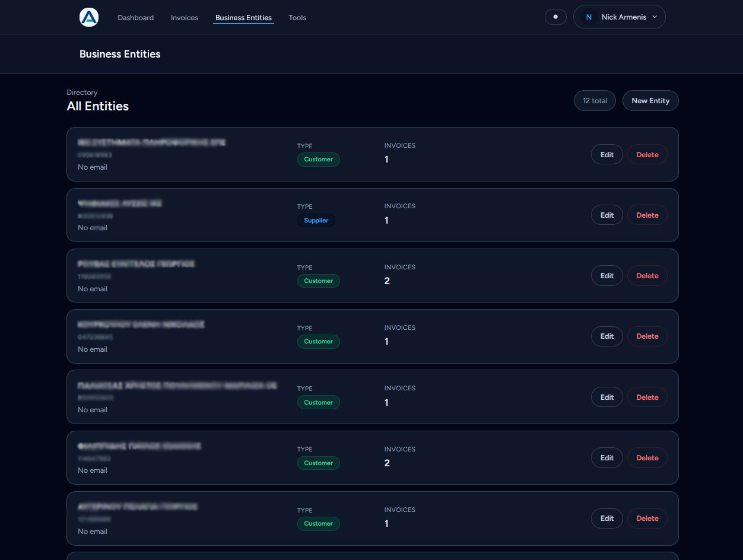Edit the fifth entity in the list

coord(607,397)
